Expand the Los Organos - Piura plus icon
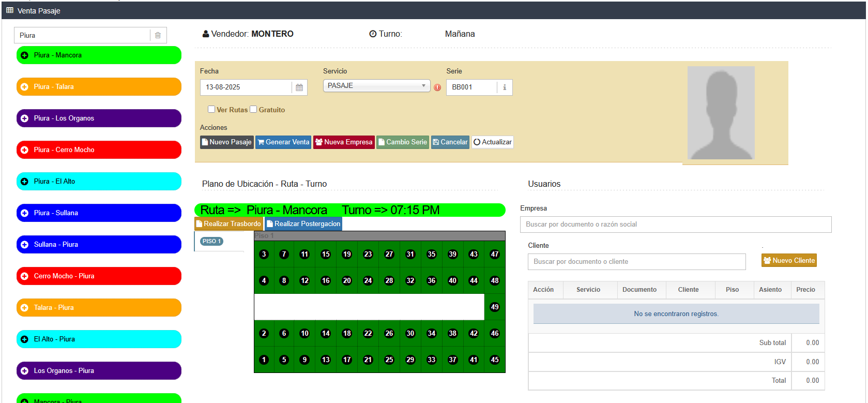The image size is (868, 403). tap(24, 371)
